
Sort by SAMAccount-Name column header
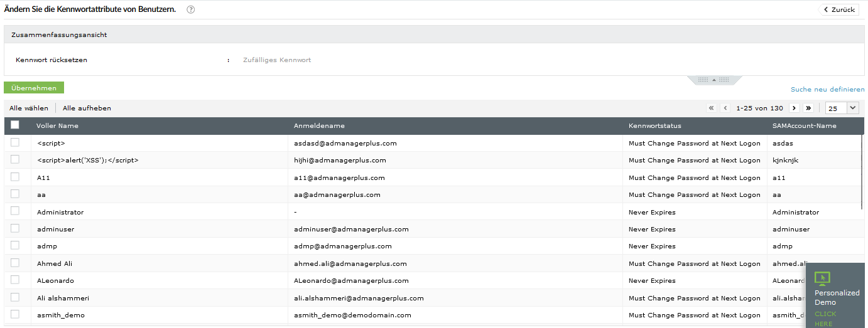pos(805,125)
